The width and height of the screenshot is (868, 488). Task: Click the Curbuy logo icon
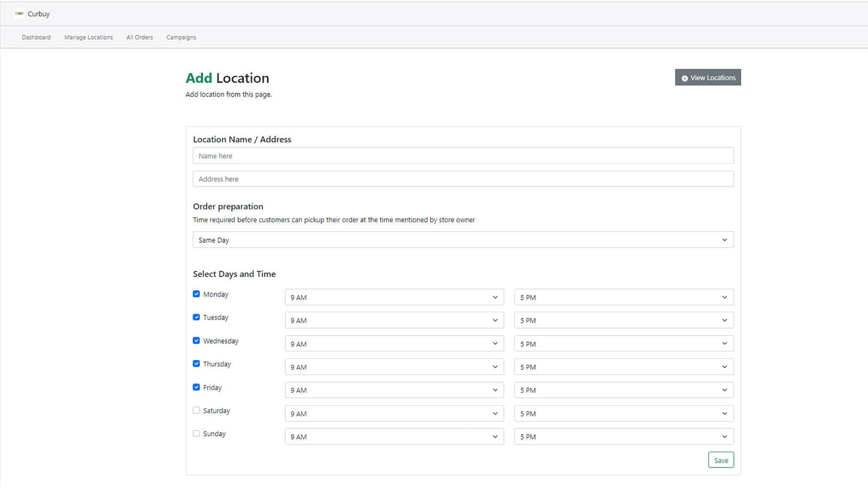click(x=20, y=13)
